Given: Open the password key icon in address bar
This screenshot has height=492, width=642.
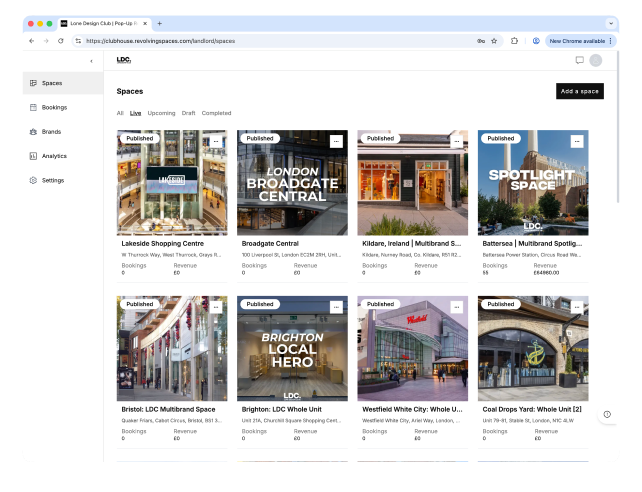Looking at the screenshot, I should tap(481, 41).
